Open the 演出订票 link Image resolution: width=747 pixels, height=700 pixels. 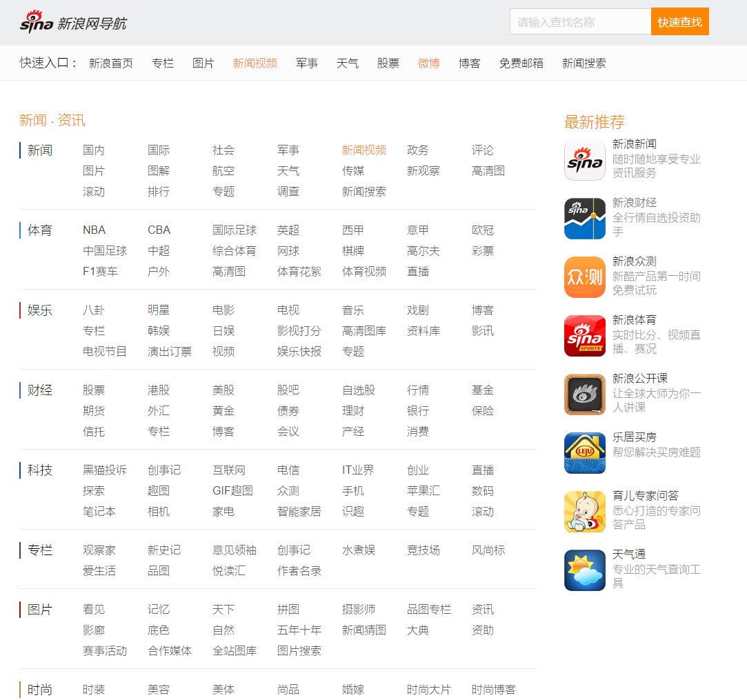pyautogui.click(x=170, y=352)
